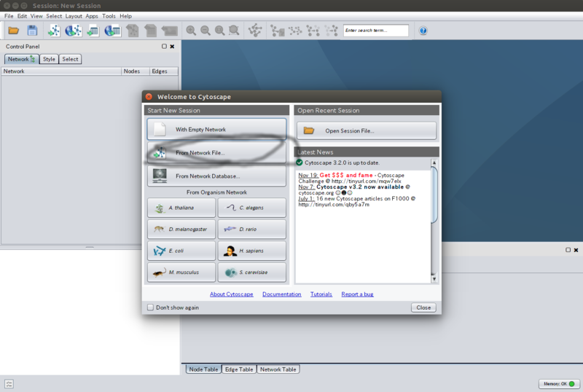Zoom to fit content magnifier icon
583x392 pixels.
pyautogui.click(x=220, y=31)
